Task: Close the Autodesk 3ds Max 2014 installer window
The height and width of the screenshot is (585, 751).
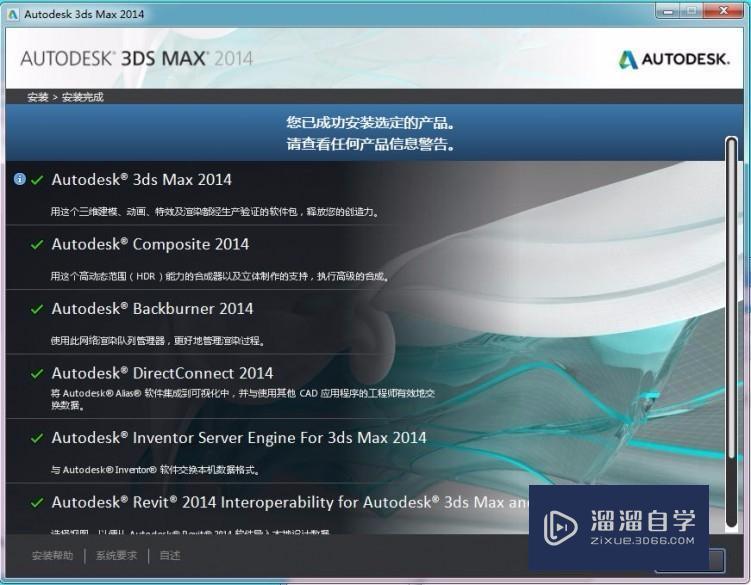Action: [724, 11]
